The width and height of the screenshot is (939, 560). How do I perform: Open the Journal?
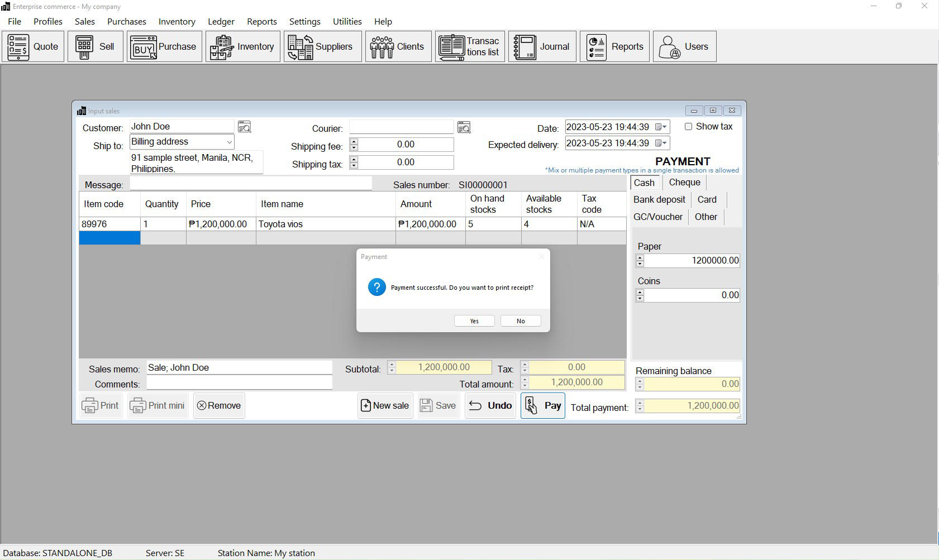coord(542,46)
